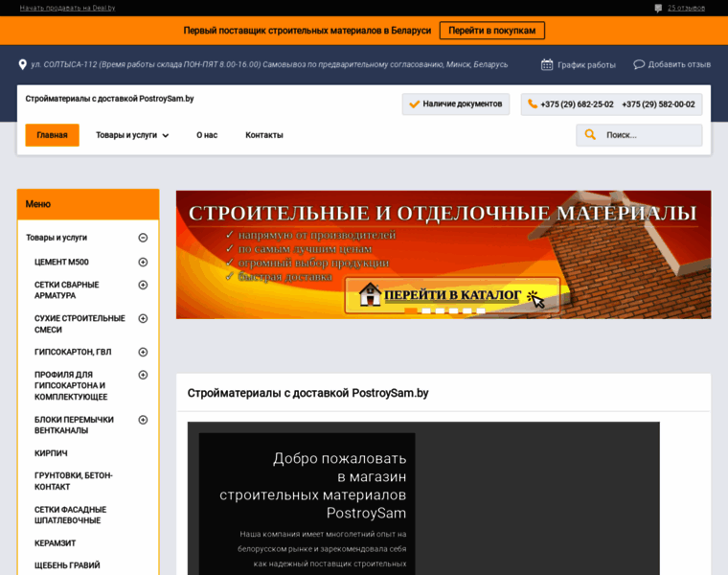Image resolution: width=728 pixels, height=575 pixels.
Task: Expand ГИПСОКАРТОН, ГВЛ category
Action: pyautogui.click(x=143, y=352)
